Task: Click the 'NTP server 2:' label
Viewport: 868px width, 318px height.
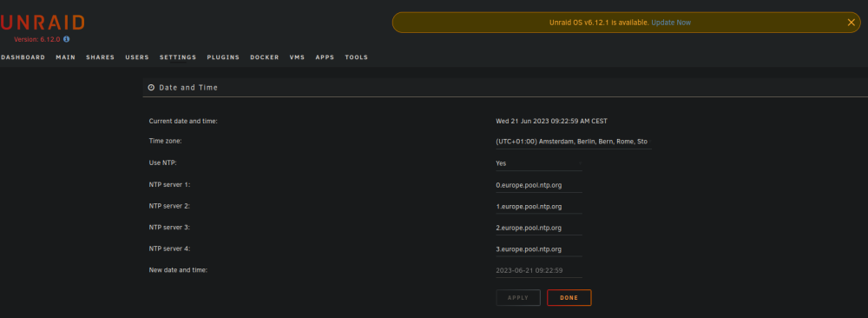Action: click(169, 206)
